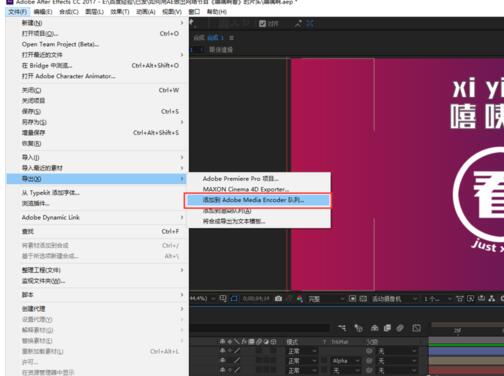Viewport: 504px width, 376px height.
Task: Toggle pixel aspect ratio correction icon
Action: point(460,299)
